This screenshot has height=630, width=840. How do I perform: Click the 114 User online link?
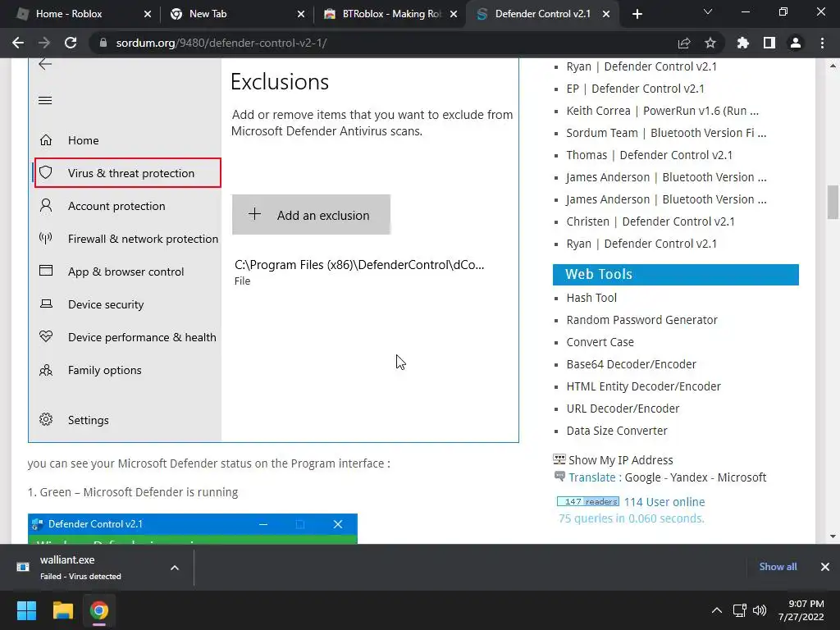coord(664,502)
